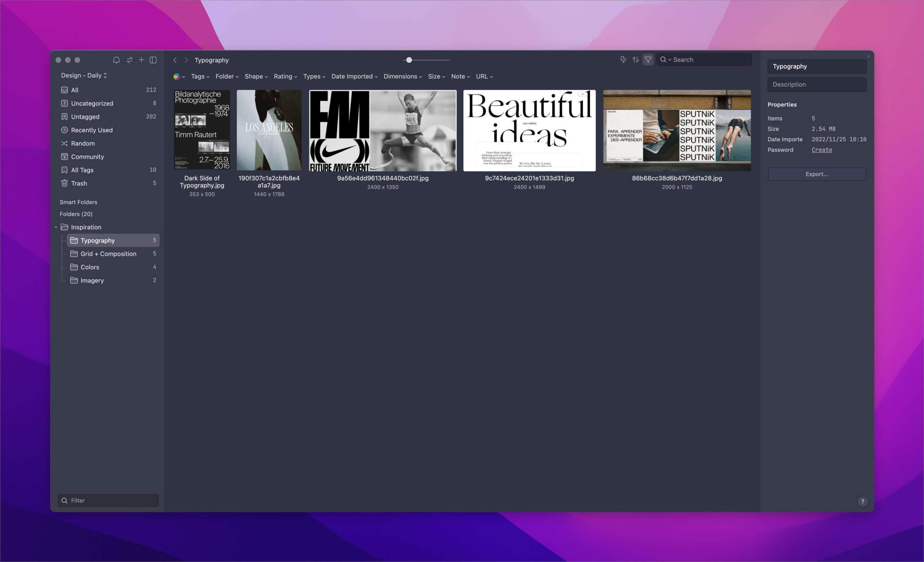The image size is (924, 562).
Task: Select All in the sidebar
Action: (108, 90)
